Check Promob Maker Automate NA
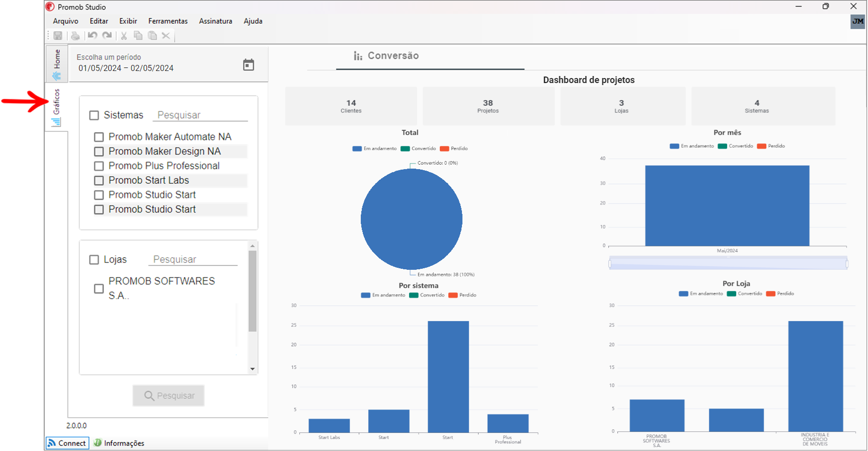868x451 pixels. click(x=99, y=137)
